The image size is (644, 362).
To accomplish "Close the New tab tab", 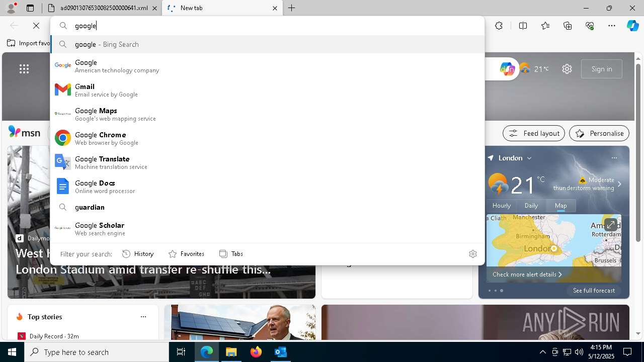I will coord(275,8).
